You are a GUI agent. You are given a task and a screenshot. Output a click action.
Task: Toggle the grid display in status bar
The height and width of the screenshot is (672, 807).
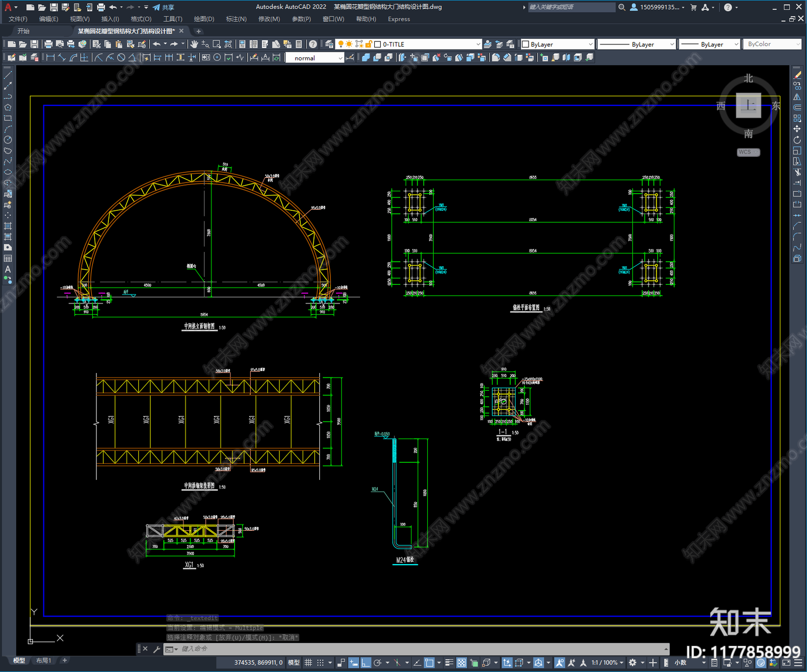(x=308, y=662)
